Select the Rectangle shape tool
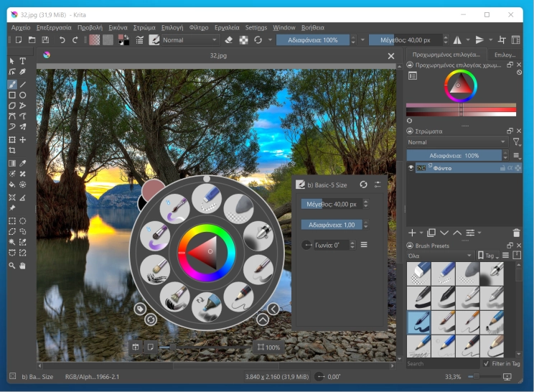The image size is (534, 392). [12, 95]
